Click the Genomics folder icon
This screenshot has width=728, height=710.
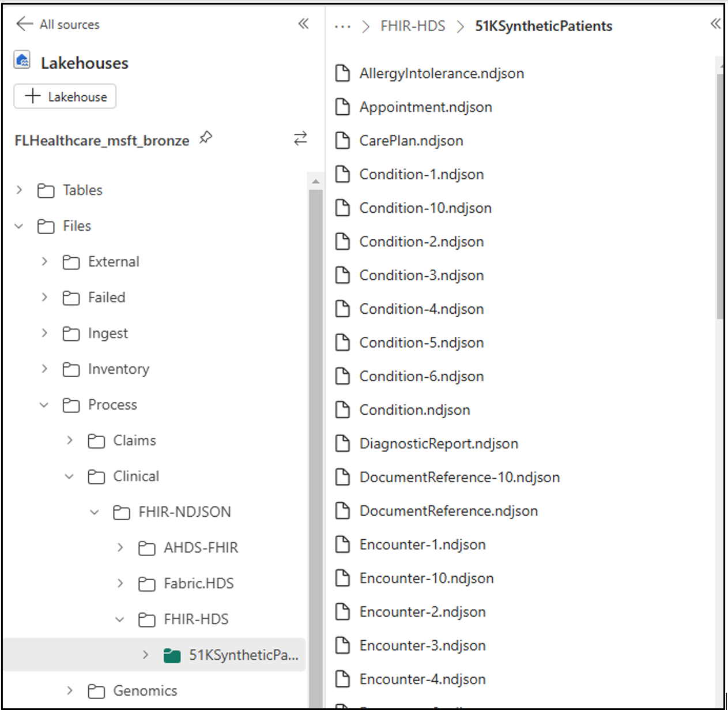96,691
